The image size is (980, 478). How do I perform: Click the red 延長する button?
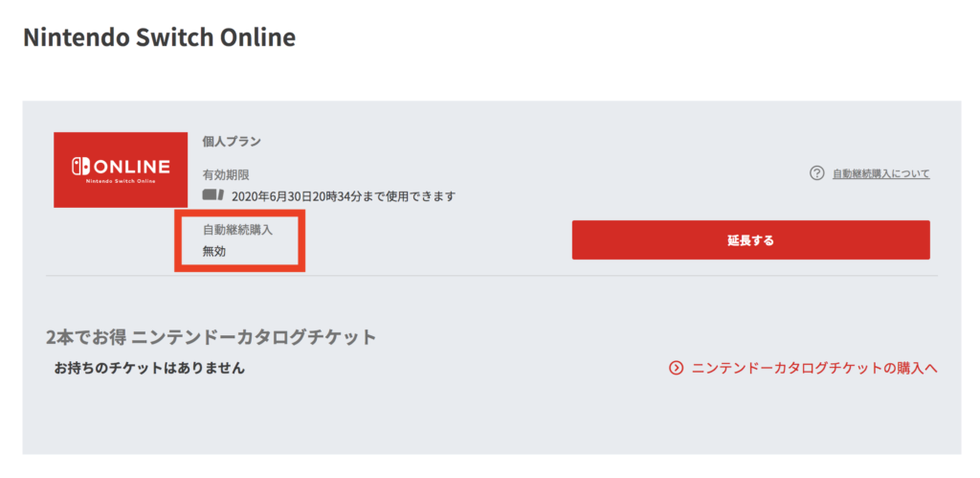pyautogui.click(x=750, y=239)
